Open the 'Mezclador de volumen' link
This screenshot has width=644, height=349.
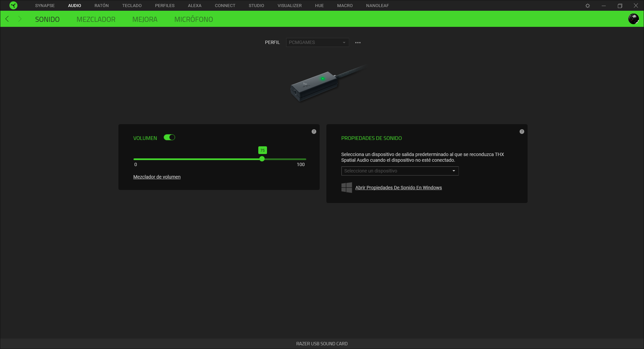pyautogui.click(x=157, y=177)
